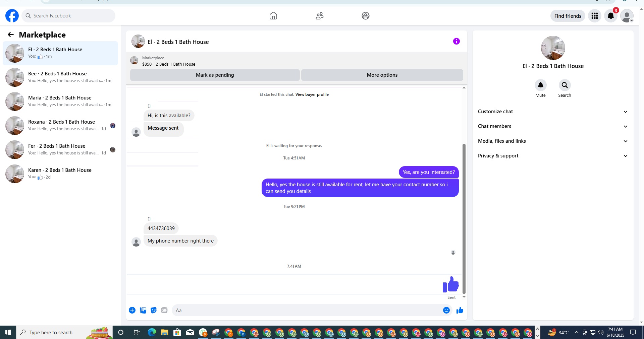Open Groups icon in top navigation
This screenshot has width=644, height=339.
click(366, 16)
